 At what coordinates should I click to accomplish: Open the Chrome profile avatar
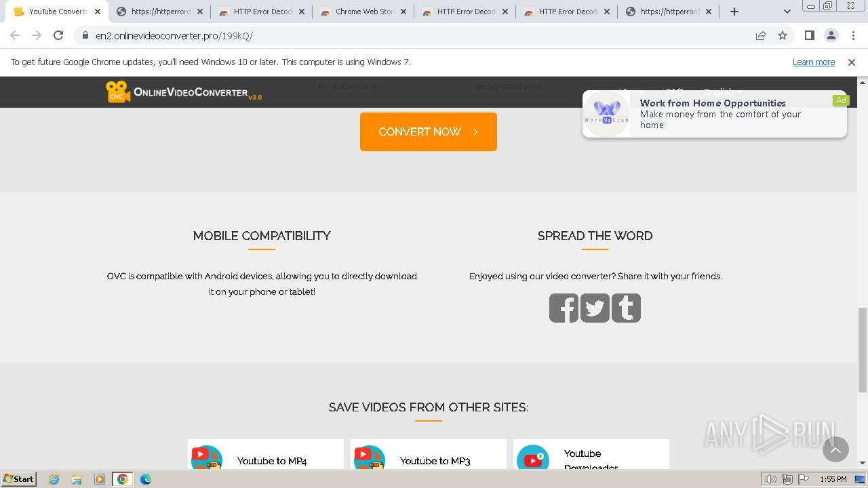(x=831, y=35)
